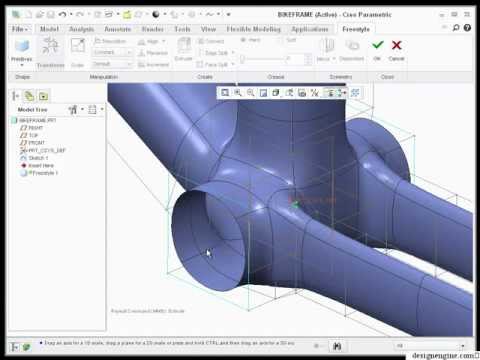Click the Connect button in Create group
Viewport: 480px width, 360px height.
click(x=211, y=41)
